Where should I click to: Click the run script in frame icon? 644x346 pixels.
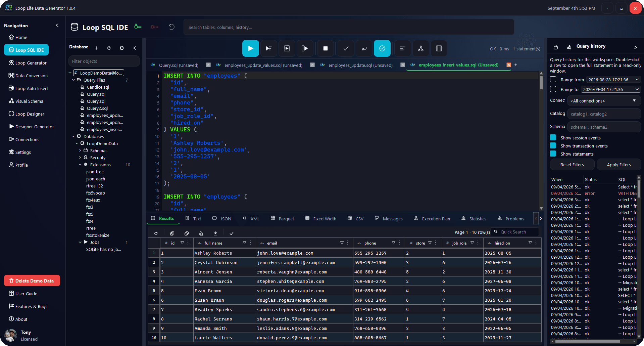click(287, 48)
